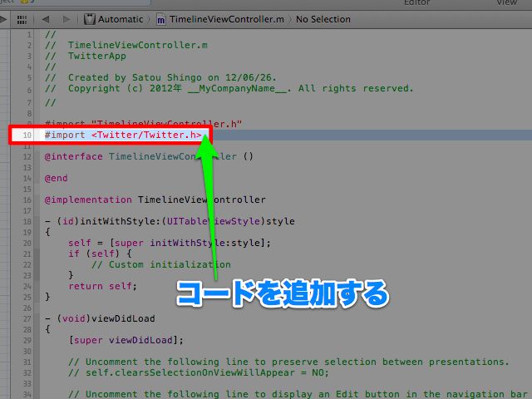Screen dimensions: 532x399
Task: Open TimelineViewController.m in jump bar
Action: 227,19
